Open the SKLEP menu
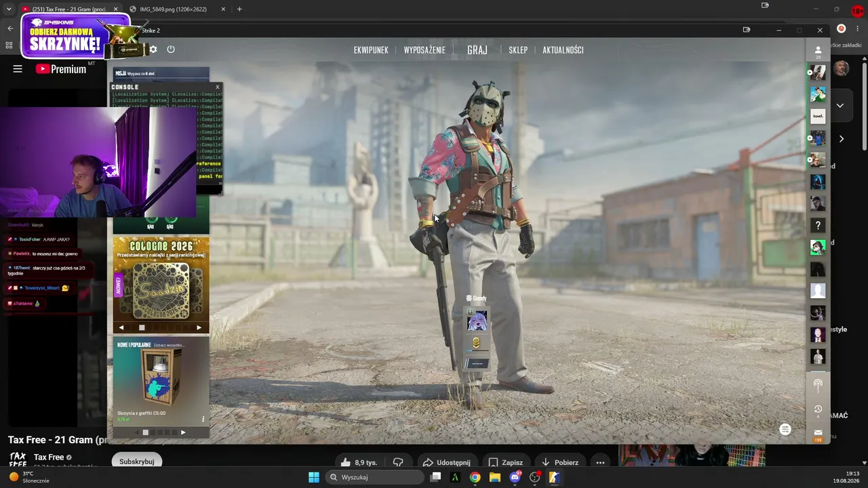 (x=518, y=50)
